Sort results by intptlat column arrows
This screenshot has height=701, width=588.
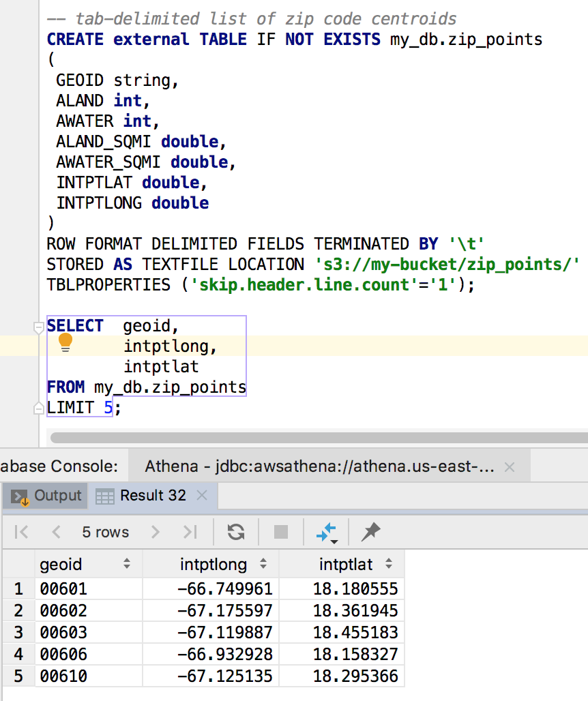[x=389, y=564]
